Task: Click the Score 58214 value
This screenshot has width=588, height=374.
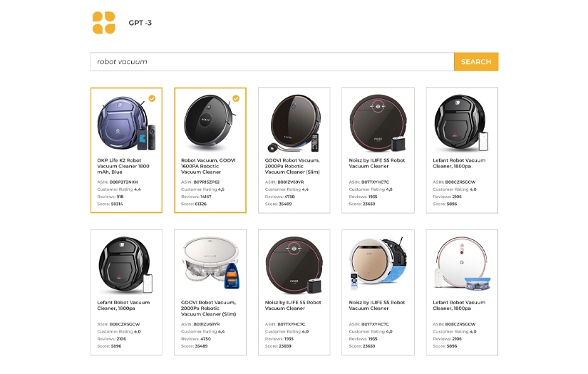Action: click(x=116, y=204)
